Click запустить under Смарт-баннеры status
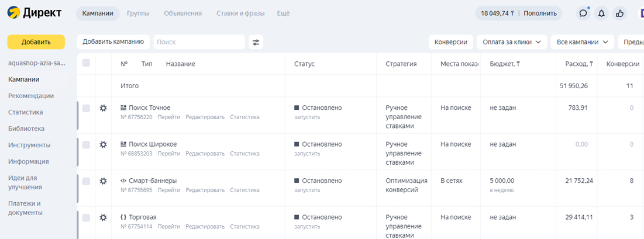The height and width of the screenshot is (239, 644). coord(307,190)
